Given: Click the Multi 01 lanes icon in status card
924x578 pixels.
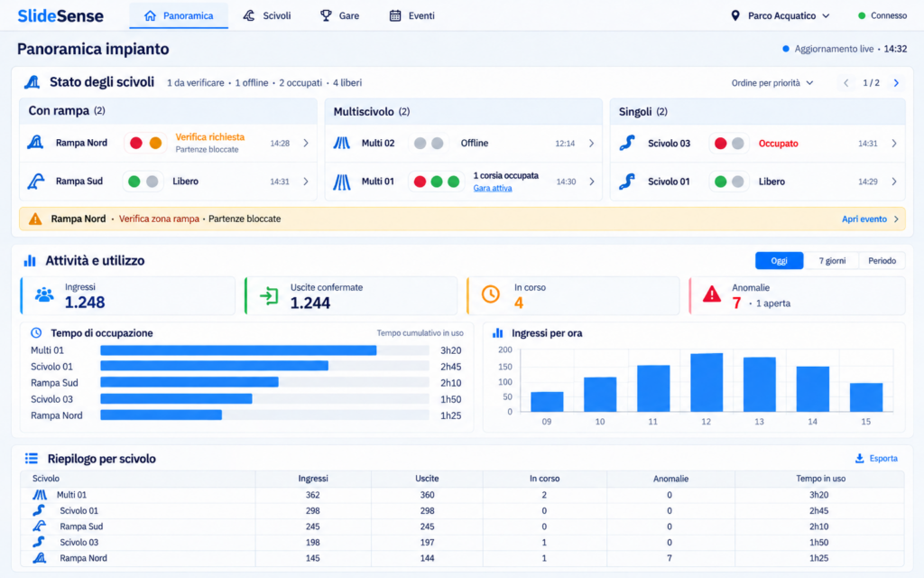Looking at the screenshot, I should coord(341,182).
